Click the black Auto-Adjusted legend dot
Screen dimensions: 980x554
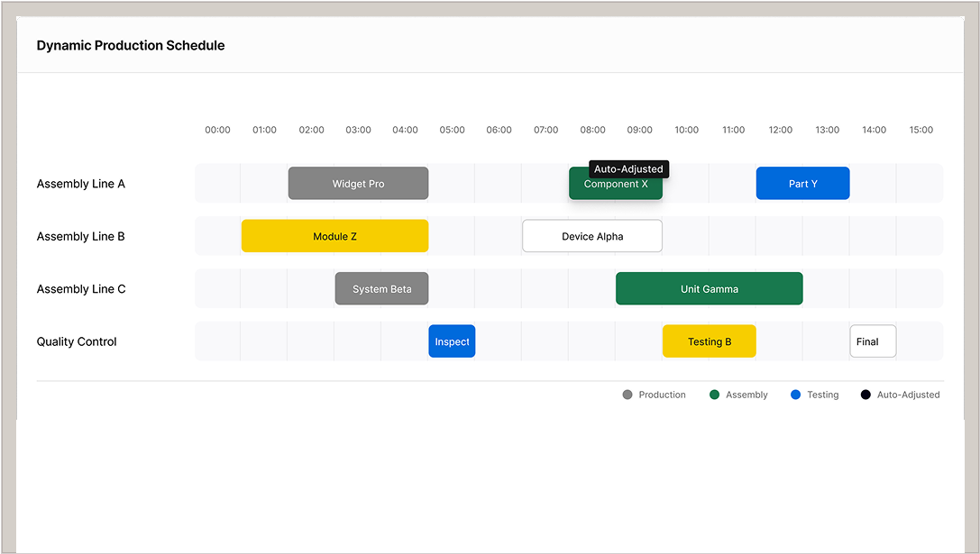coord(866,395)
